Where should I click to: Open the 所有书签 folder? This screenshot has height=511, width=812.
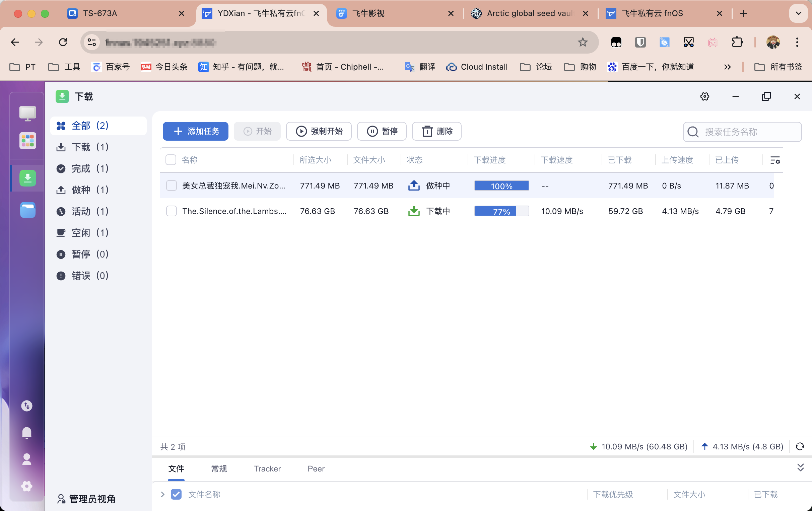tap(778, 67)
